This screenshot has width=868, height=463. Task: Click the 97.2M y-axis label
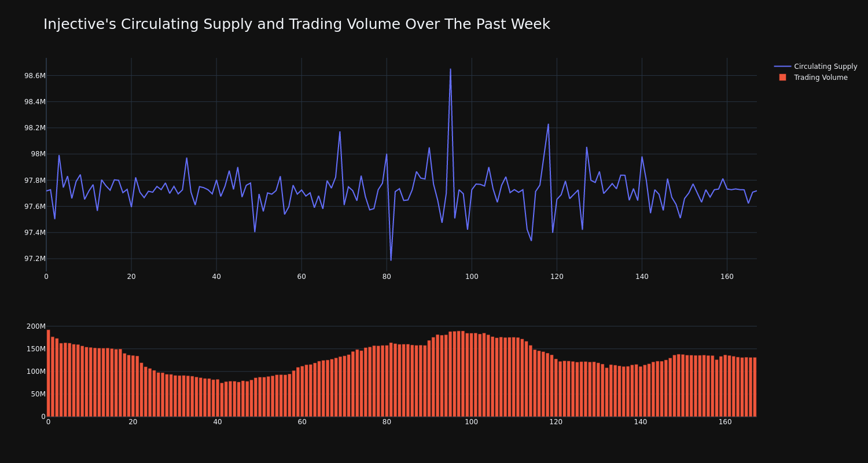pyautogui.click(x=35, y=259)
